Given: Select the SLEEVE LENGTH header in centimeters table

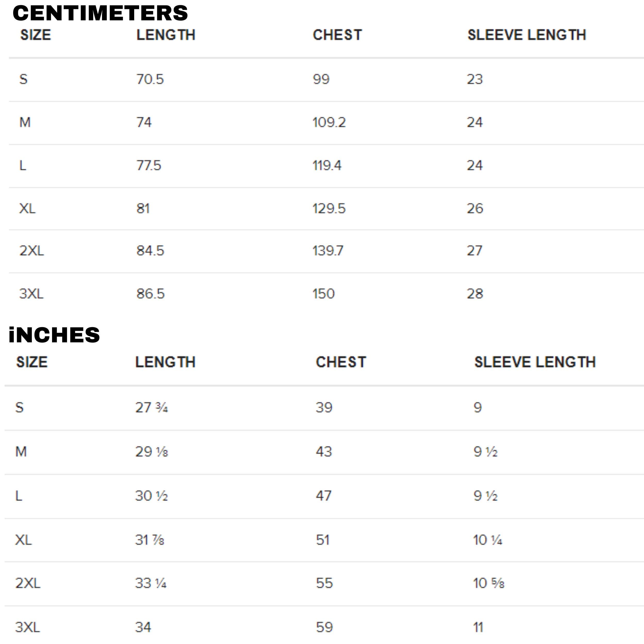Looking at the screenshot, I should [x=527, y=35].
